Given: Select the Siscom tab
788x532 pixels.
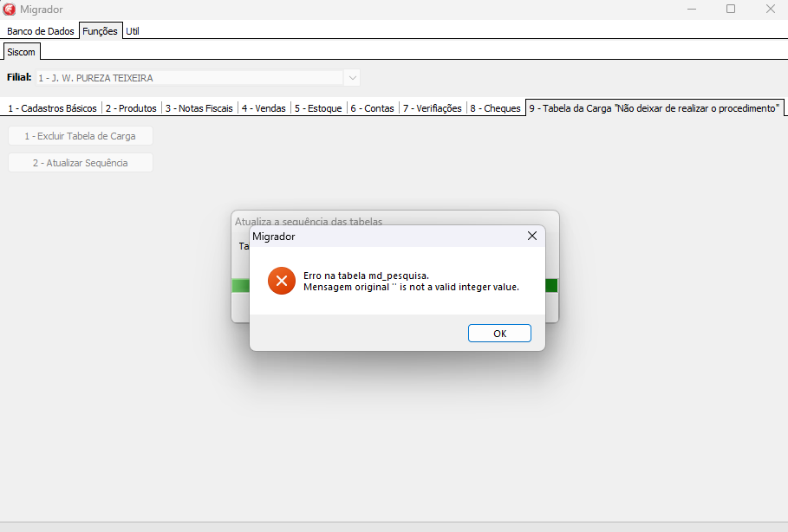Looking at the screenshot, I should click(21, 52).
